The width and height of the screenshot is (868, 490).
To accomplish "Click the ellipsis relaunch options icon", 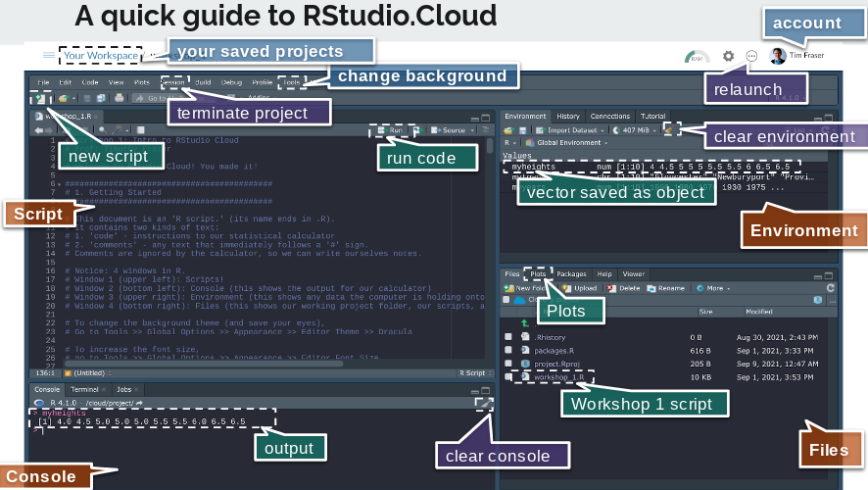I will tap(751, 56).
